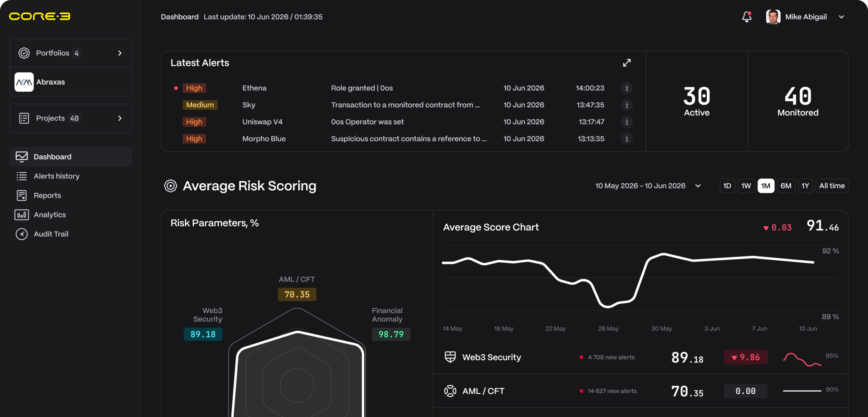Select the 1D time range
This screenshot has width=868, height=417.
[x=727, y=186]
